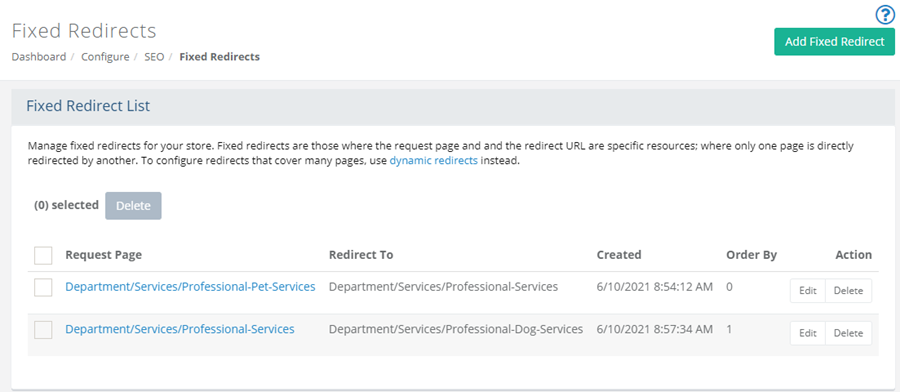900x392 pixels.
Task: Check the Professional-Pet-Services row checkbox
Action: click(x=43, y=287)
